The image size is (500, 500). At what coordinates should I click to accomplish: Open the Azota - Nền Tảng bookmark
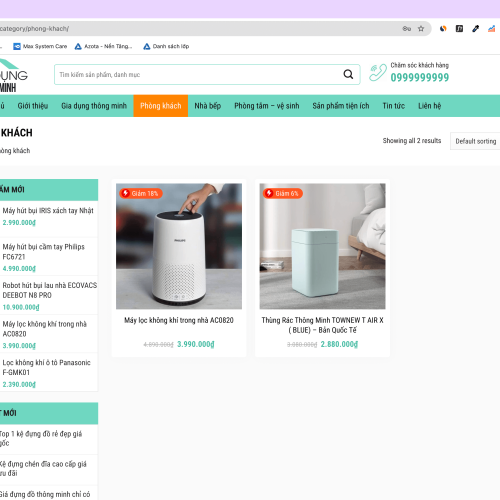(103, 46)
